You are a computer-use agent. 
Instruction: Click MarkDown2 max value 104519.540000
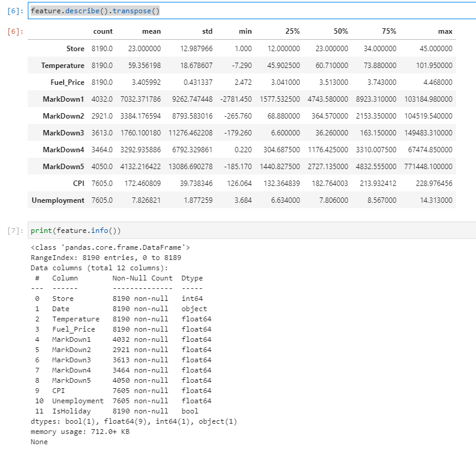pyautogui.click(x=428, y=116)
